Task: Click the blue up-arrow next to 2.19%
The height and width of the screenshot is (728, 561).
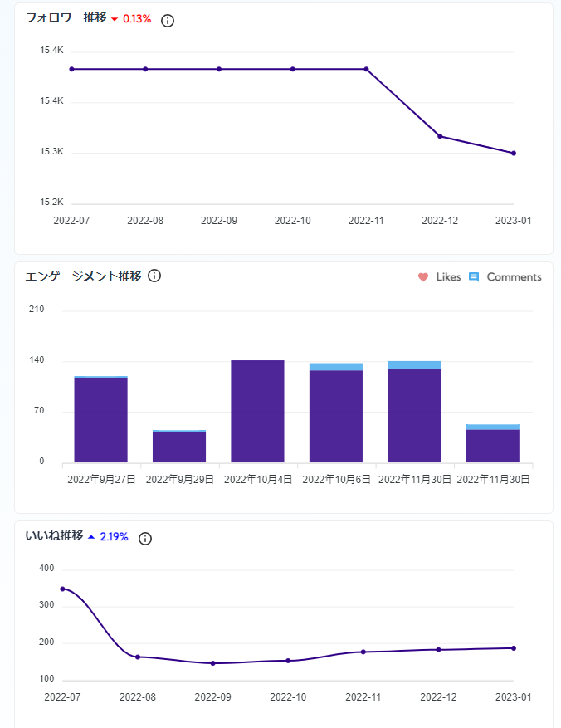Action: tap(91, 537)
